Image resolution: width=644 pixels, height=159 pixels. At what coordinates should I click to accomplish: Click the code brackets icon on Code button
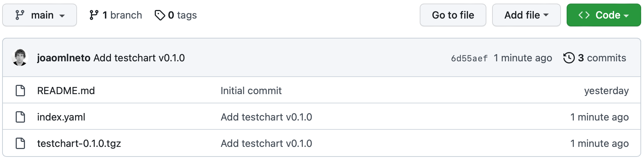(584, 15)
